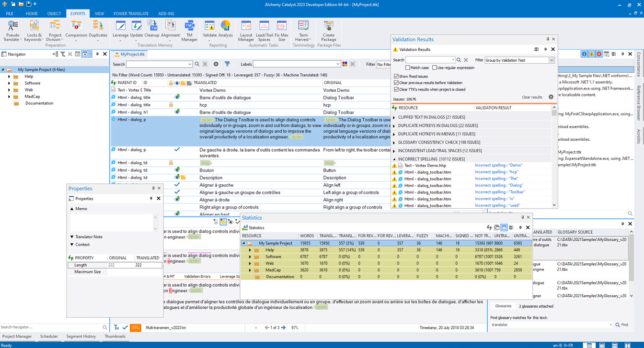Image resolution: width=644 pixels, height=348 pixels.
Task: Expand Glossary Consistency Check issues group
Action: click(394, 142)
